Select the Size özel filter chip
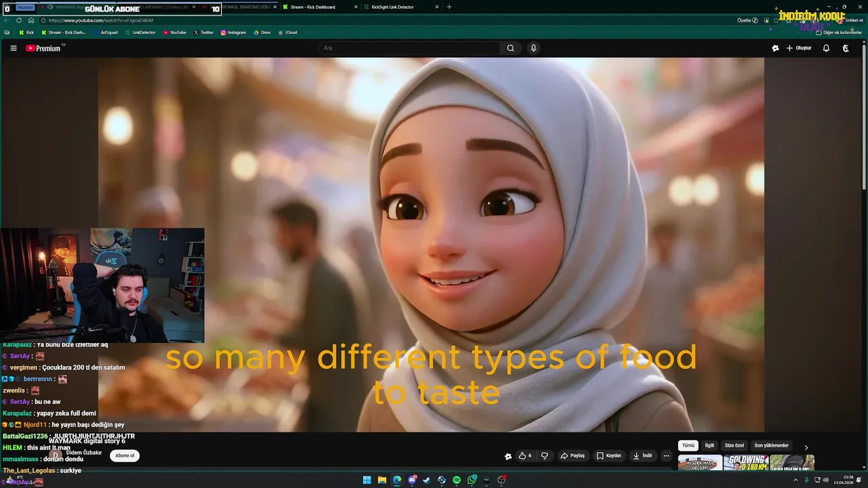 (x=734, y=445)
